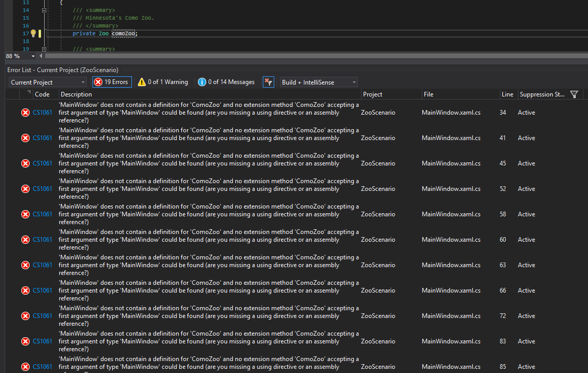This screenshot has height=373, width=588.
Task: Click the lightbulb quick actions icon on line 17
Action: (x=33, y=33)
